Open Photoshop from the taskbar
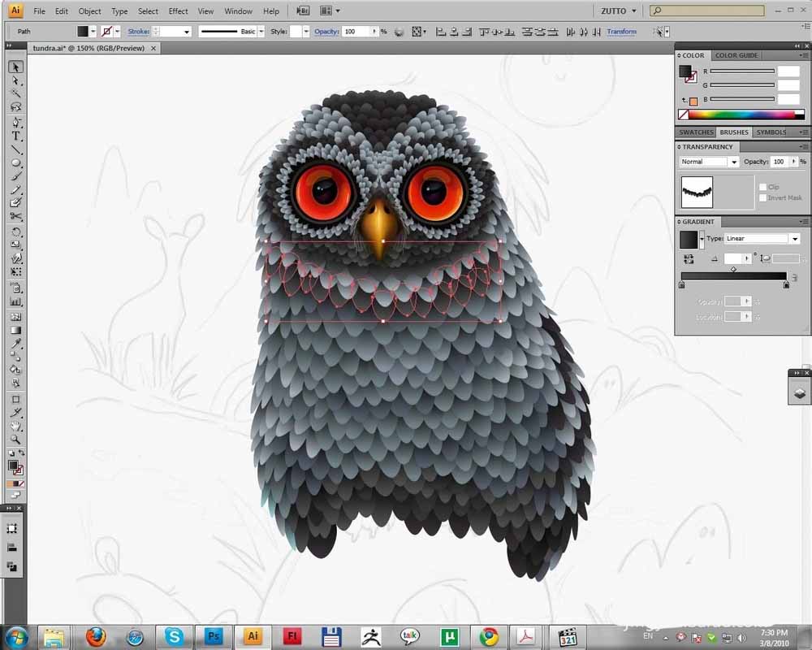 214,636
